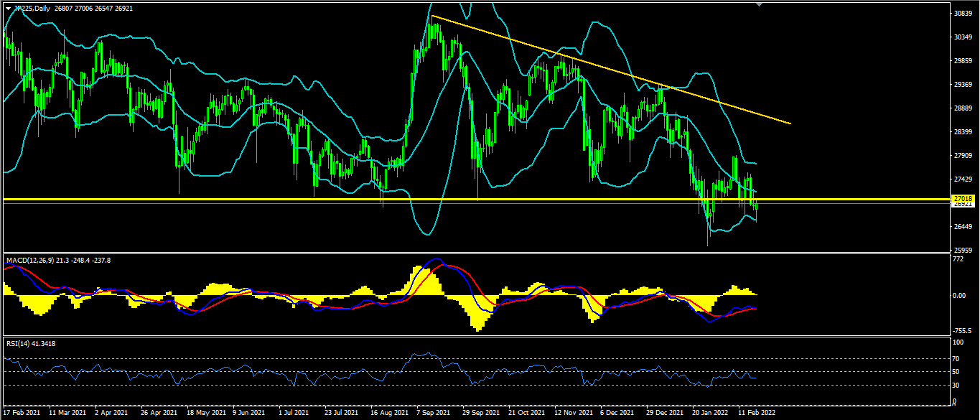This screenshot has height=420, width=980.
Task: Click the 30839 price scale value
Action: click(x=962, y=14)
